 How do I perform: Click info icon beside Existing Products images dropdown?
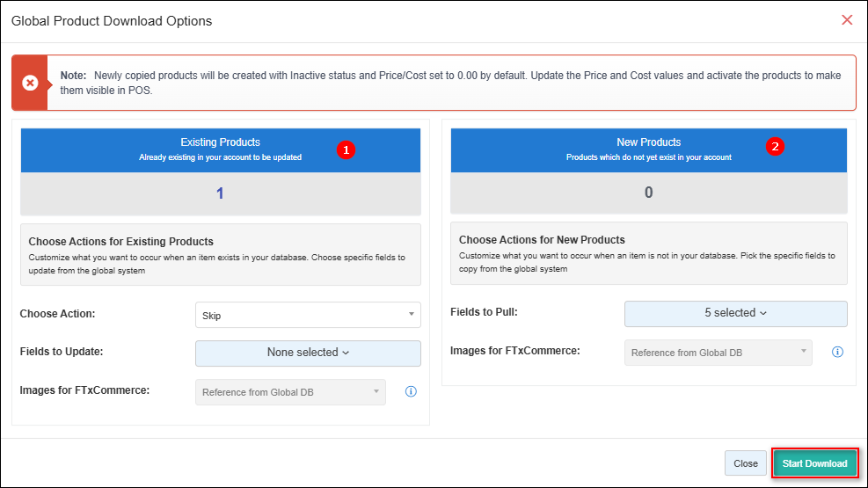tap(411, 391)
